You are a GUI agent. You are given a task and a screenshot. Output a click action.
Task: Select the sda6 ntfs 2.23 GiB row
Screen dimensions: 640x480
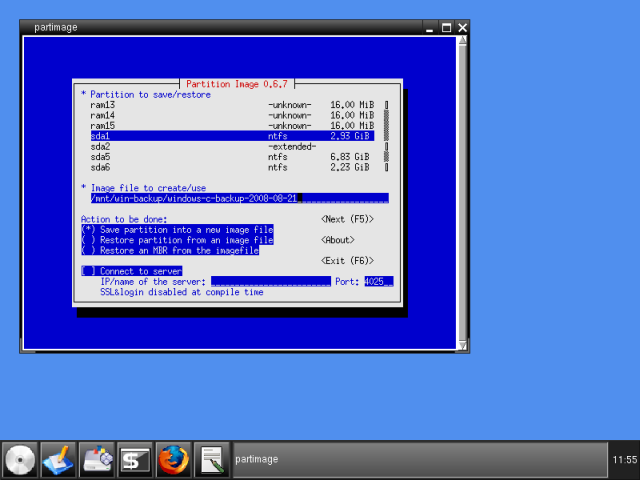coord(232,167)
